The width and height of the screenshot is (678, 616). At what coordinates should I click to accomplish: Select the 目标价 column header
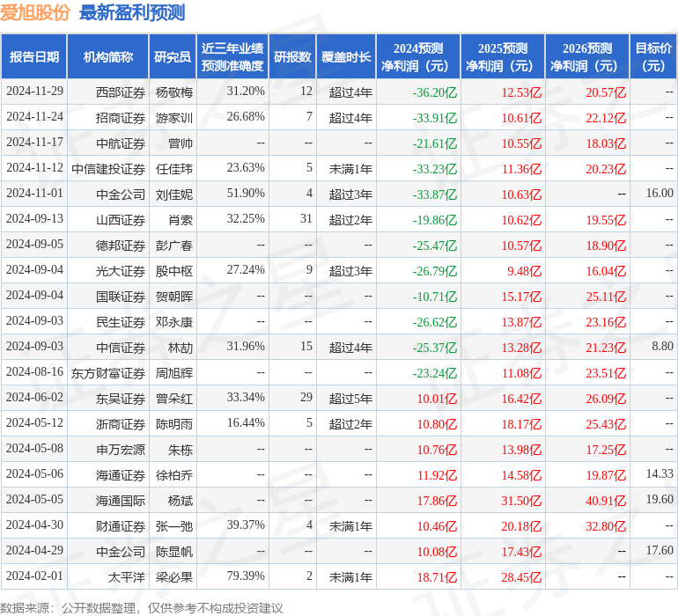[653, 57]
